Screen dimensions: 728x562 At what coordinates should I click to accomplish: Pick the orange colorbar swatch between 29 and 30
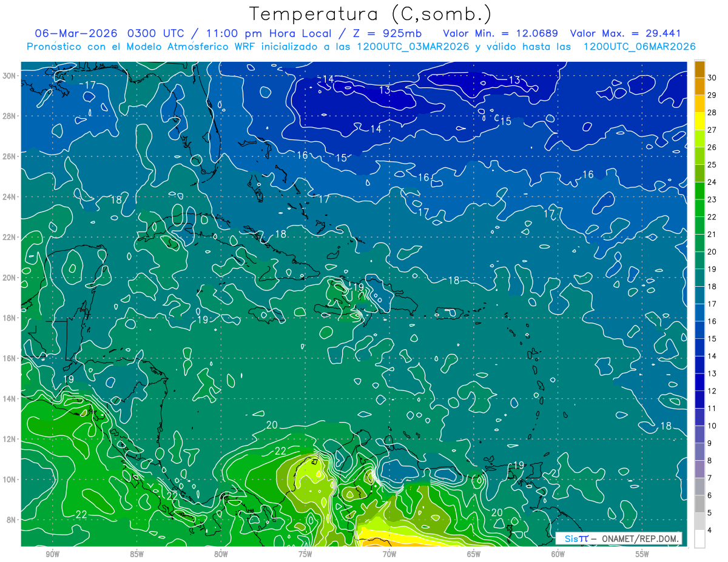[x=700, y=86]
